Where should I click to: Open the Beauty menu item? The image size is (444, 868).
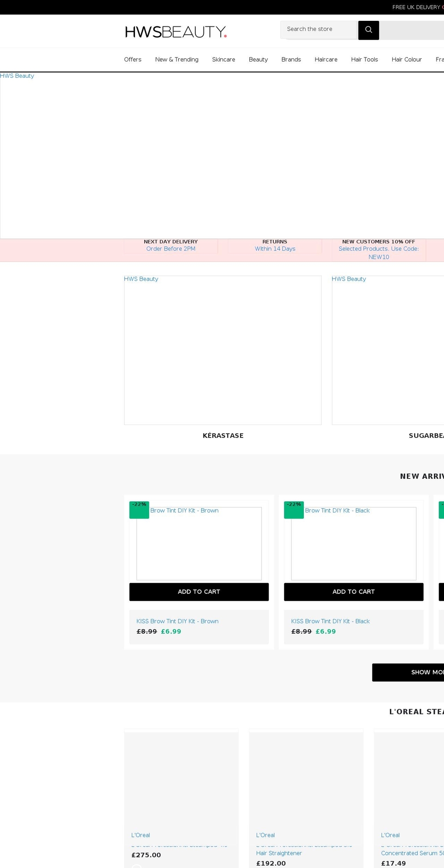click(258, 59)
